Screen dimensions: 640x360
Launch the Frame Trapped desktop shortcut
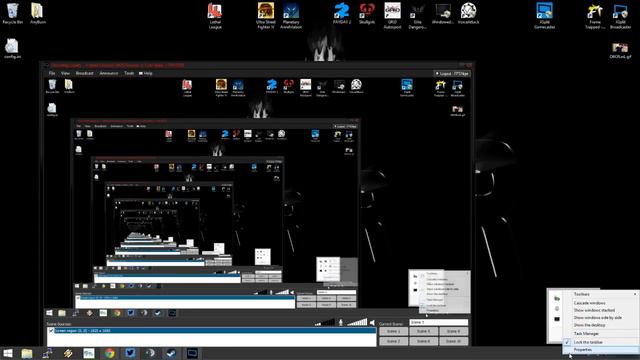click(x=595, y=16)
